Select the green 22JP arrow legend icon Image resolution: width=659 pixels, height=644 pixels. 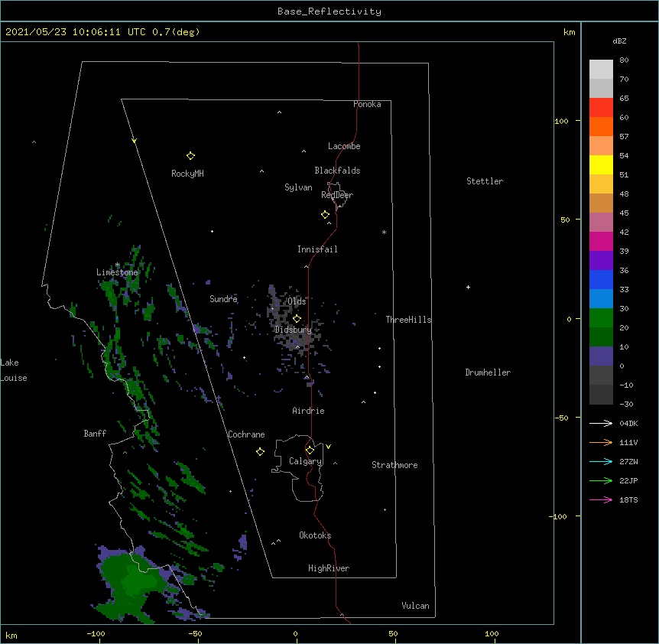(x=601, y=480)
